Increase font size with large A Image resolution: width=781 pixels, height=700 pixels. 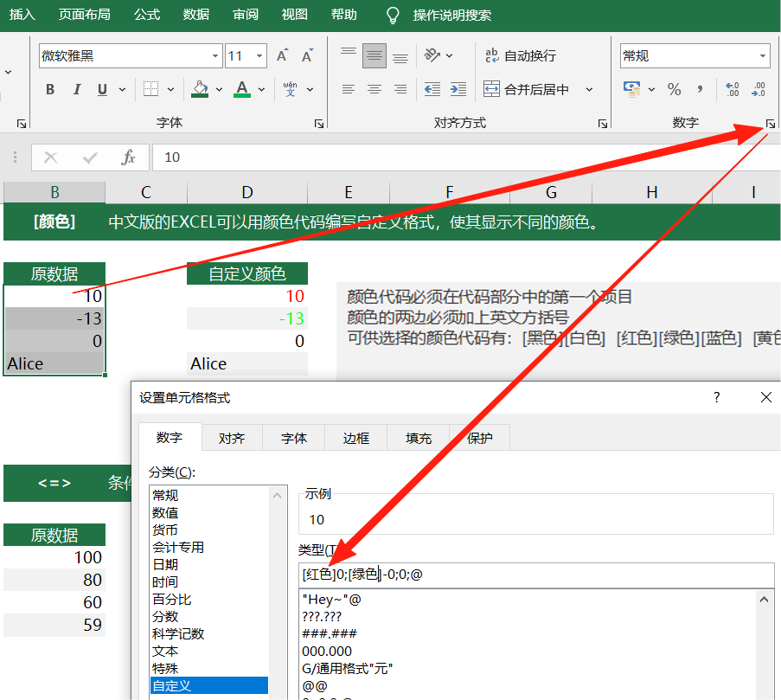point(282,55)
